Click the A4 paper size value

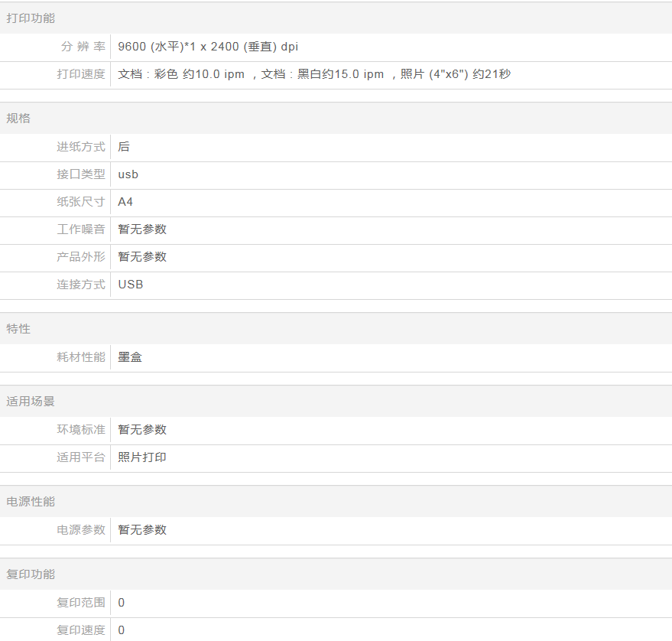coord(125,202)
